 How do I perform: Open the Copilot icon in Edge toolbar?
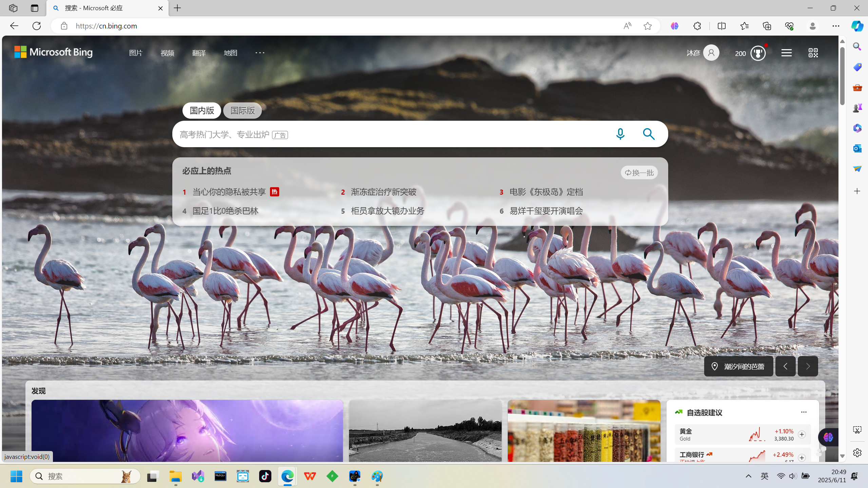tap(857, 26)
